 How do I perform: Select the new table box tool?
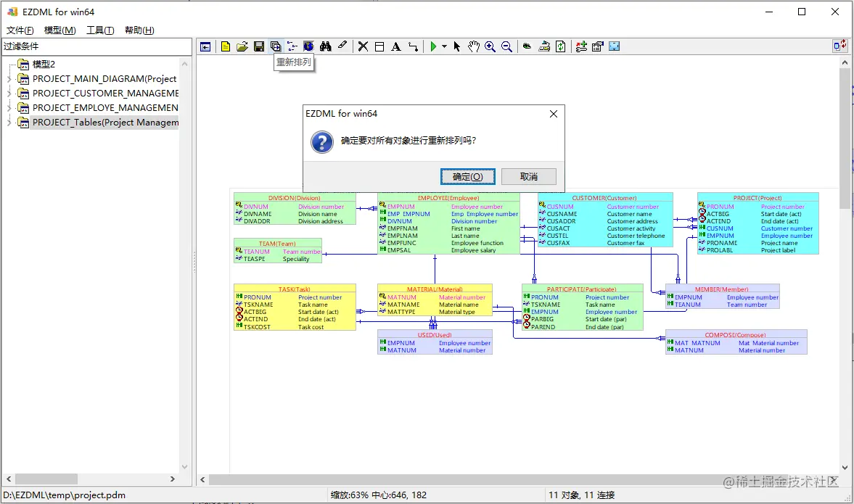(379, 47)
